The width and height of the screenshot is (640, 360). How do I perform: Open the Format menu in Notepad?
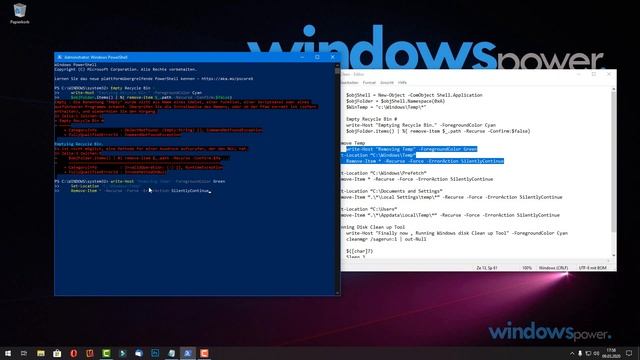click(369, 82)
